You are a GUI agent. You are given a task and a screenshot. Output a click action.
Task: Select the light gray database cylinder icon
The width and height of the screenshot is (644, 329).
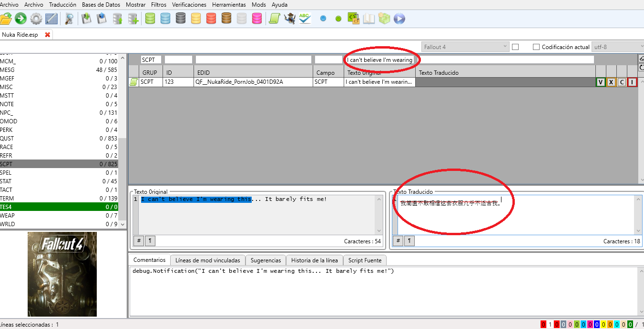242,19
